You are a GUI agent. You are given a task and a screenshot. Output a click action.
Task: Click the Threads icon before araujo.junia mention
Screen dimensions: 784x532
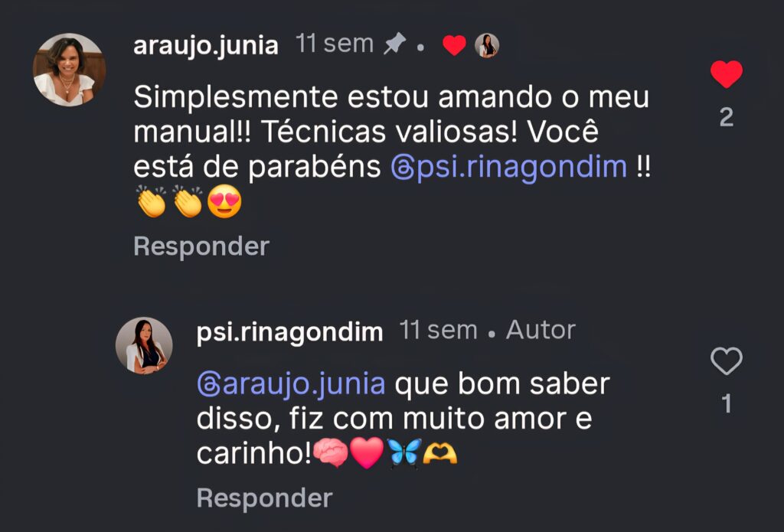[x=208, y=383]
